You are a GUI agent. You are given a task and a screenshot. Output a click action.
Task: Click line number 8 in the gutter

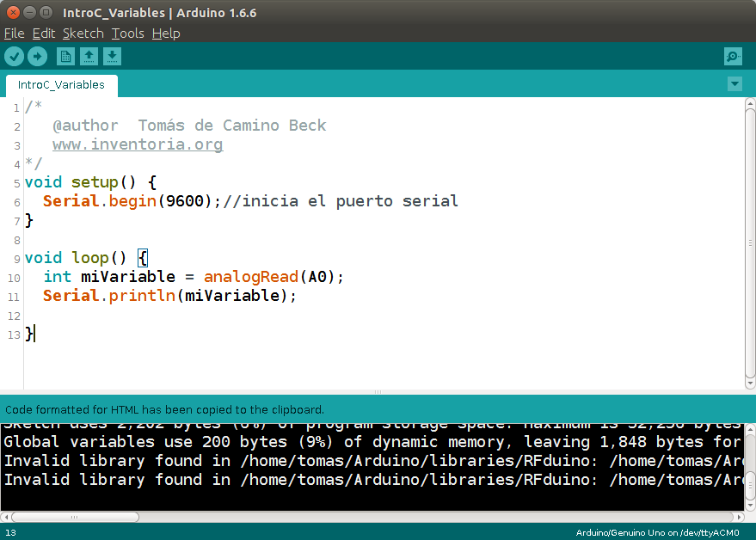point(17,241)
